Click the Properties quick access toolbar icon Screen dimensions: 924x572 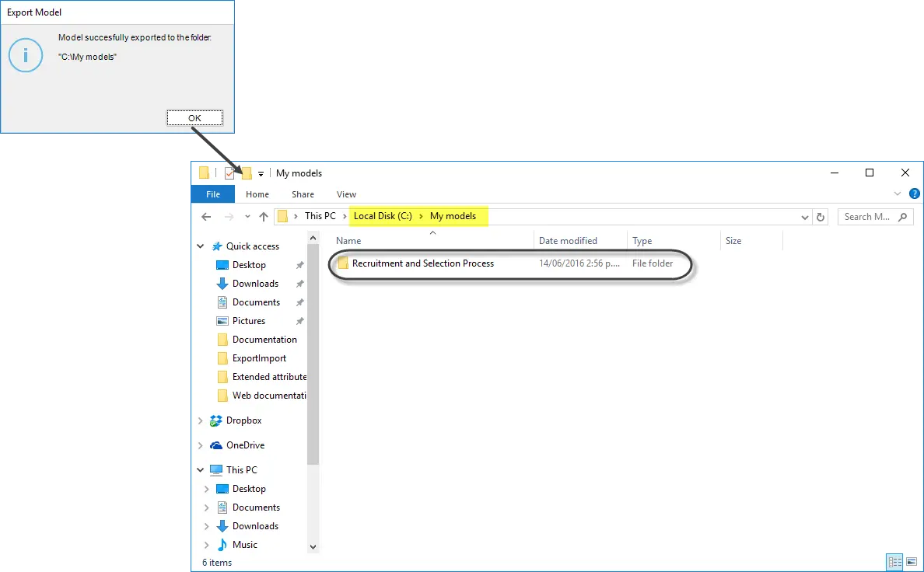click(x=229, y=173)
